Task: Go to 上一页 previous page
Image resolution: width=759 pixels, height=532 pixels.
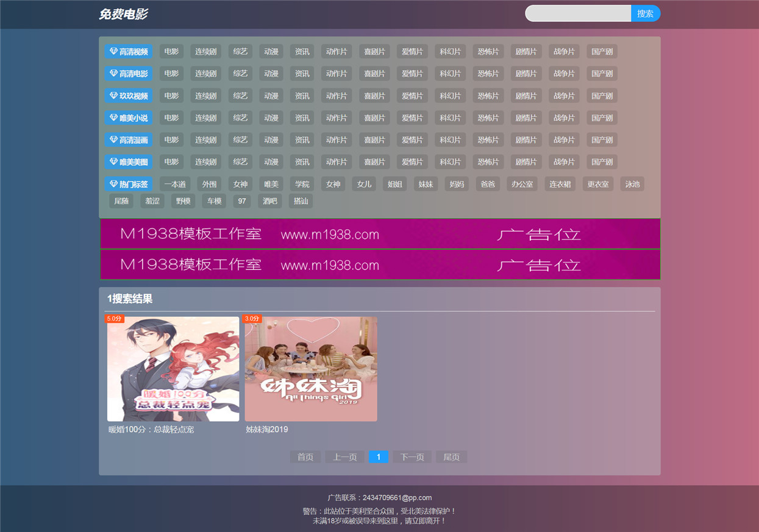Action: [x=345, y=457]
